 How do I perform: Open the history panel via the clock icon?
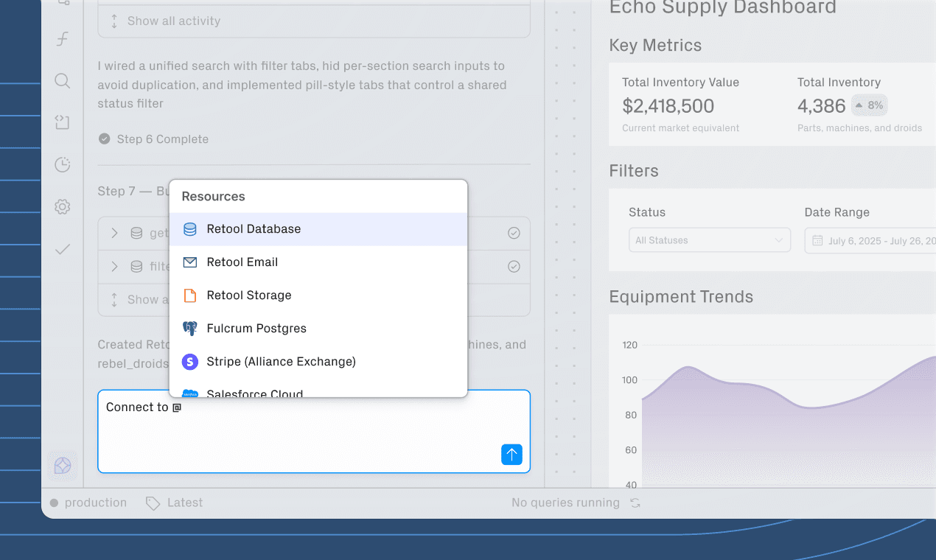coord(63,164)
